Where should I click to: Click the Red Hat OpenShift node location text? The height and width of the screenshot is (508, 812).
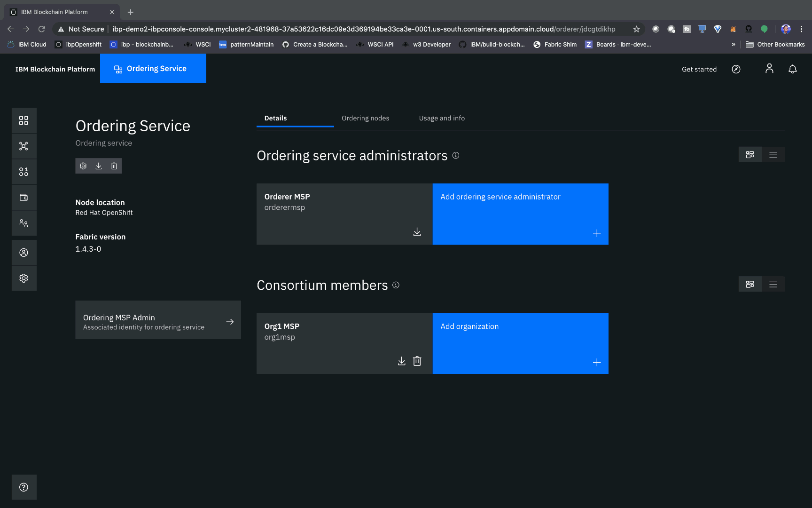(x=104, y=213)
